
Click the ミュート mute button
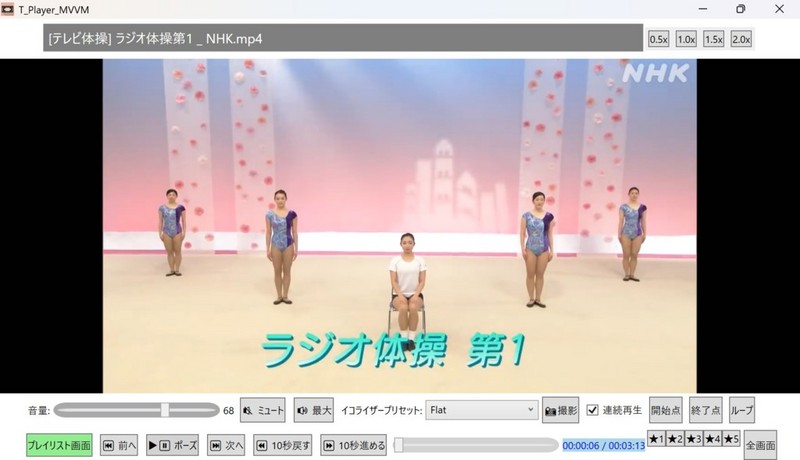[x=263, y=410]
